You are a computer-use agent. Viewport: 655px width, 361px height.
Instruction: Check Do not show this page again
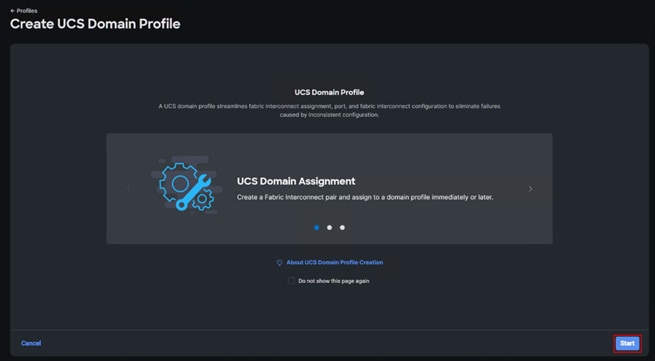(291, 281)
